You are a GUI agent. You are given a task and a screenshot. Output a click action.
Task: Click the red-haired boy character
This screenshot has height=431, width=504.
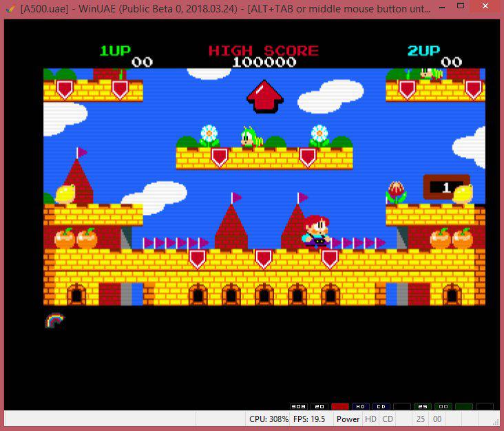(316, 231)
